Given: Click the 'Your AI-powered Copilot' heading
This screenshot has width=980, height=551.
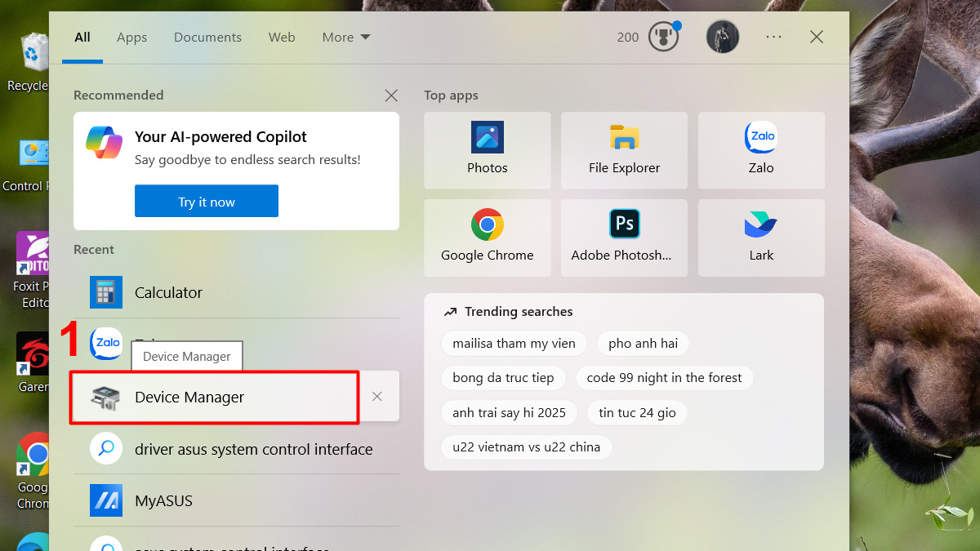Looking at the screenshot, I should click(220, 137).
